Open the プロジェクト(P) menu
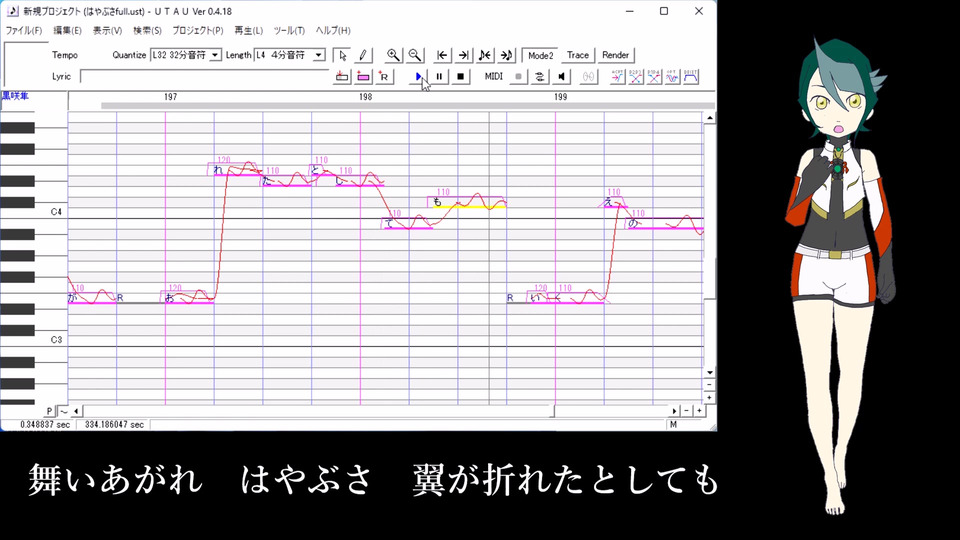The width and height of the screenshot is (960, 540). tap(198, 30)
